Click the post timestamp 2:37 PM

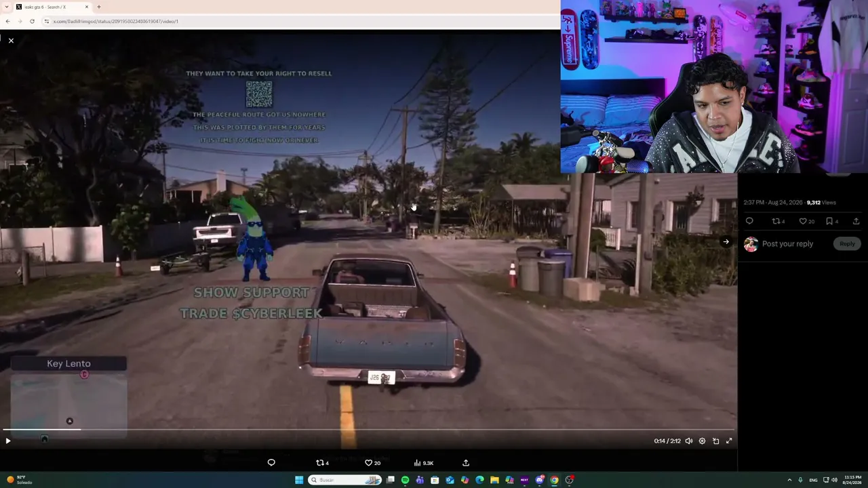click(773, 203)
